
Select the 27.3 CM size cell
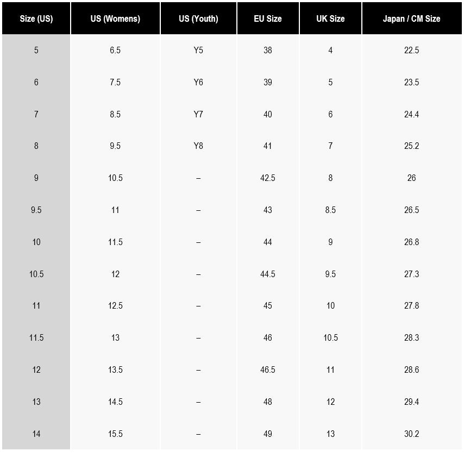[x=411, y=274]
